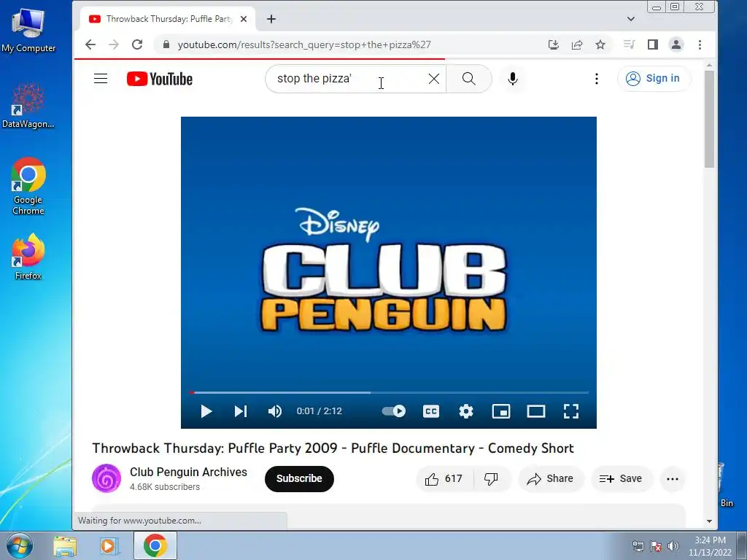
Task: Save the video to a playlist
Action: pyautogui.click(x=621, y=478)
